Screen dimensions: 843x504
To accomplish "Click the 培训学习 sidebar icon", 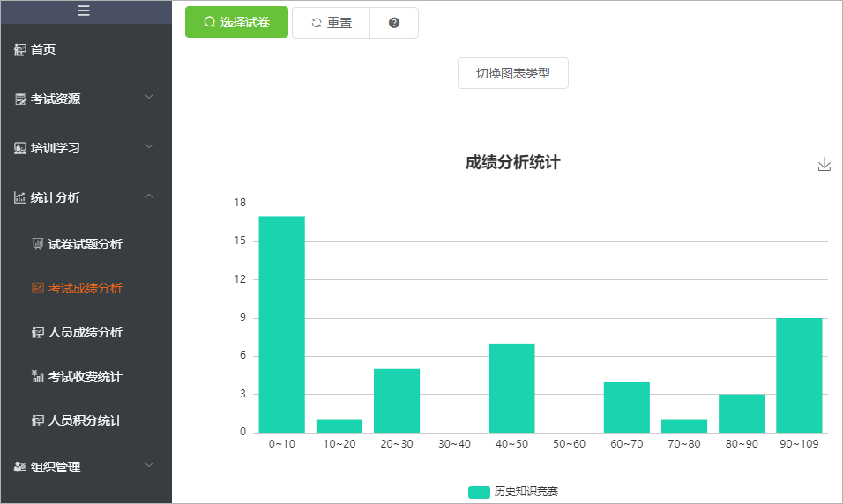I will point(20,149).
